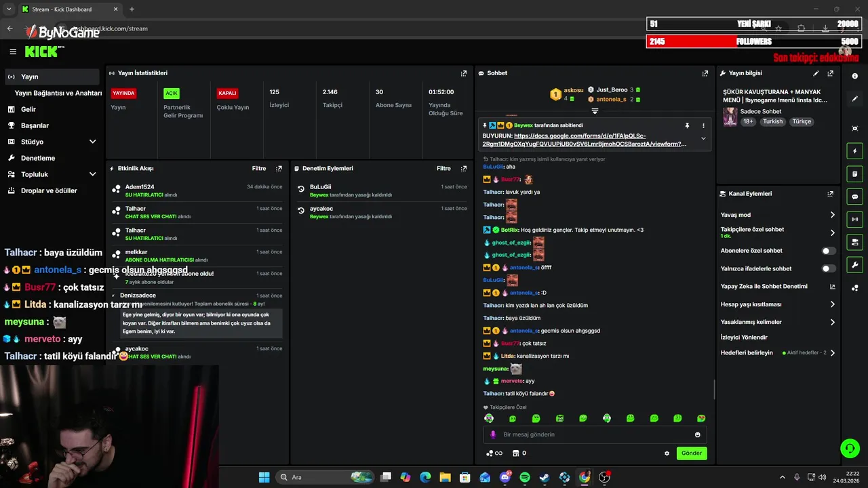
Task: Click the Kick logo
Action: (x=42, y=52)
